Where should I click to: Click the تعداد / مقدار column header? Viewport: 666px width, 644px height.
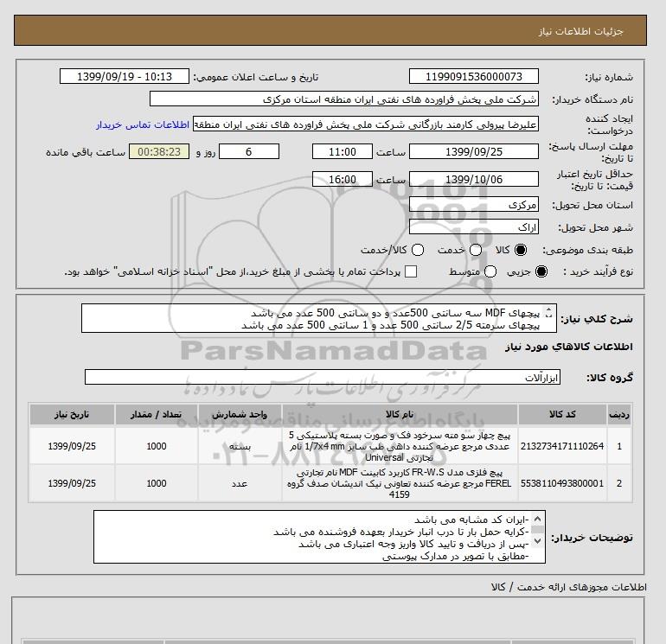pos(157,414)
